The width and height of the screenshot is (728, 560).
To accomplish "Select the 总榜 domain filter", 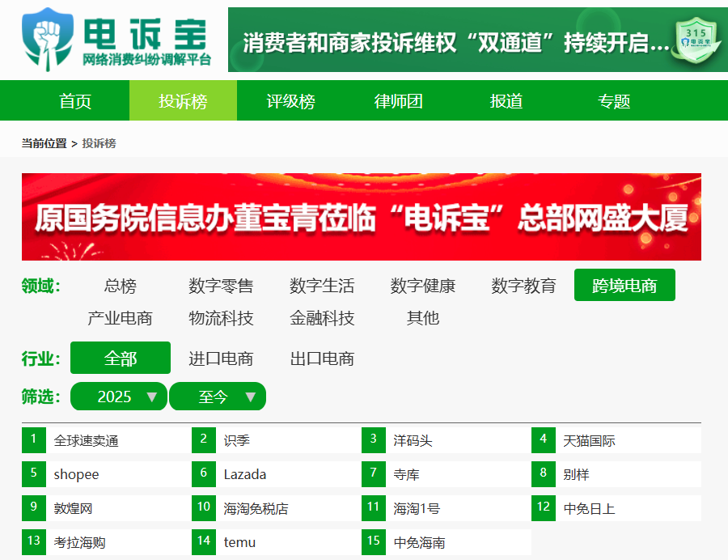I will (121, 286).
